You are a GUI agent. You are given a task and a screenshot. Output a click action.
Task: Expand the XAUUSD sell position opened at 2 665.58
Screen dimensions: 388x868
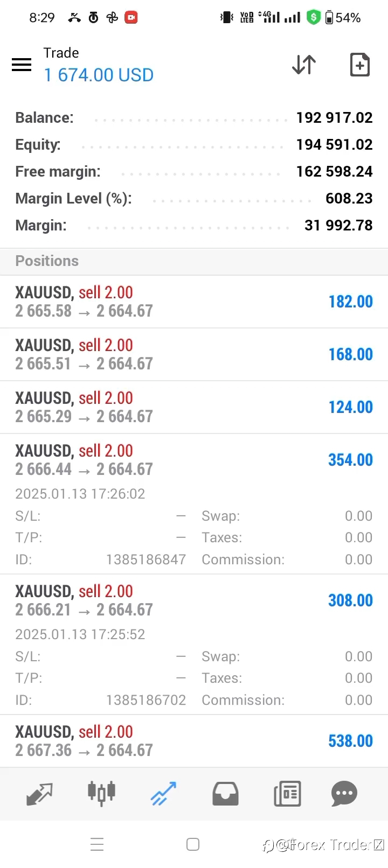point(194,302)
